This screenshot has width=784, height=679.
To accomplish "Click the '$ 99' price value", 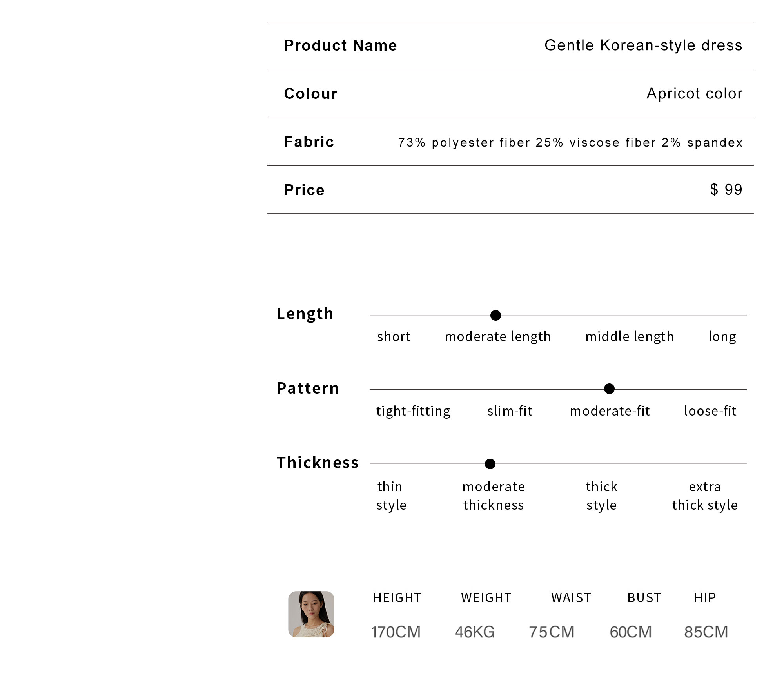I will point(726,190).
